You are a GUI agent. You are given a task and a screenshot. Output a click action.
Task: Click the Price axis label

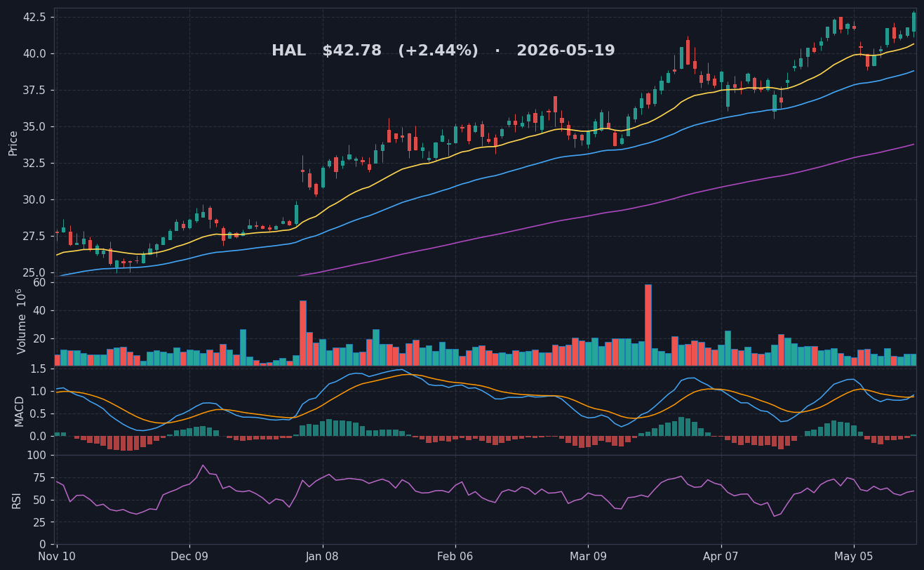tap(13, 142)
